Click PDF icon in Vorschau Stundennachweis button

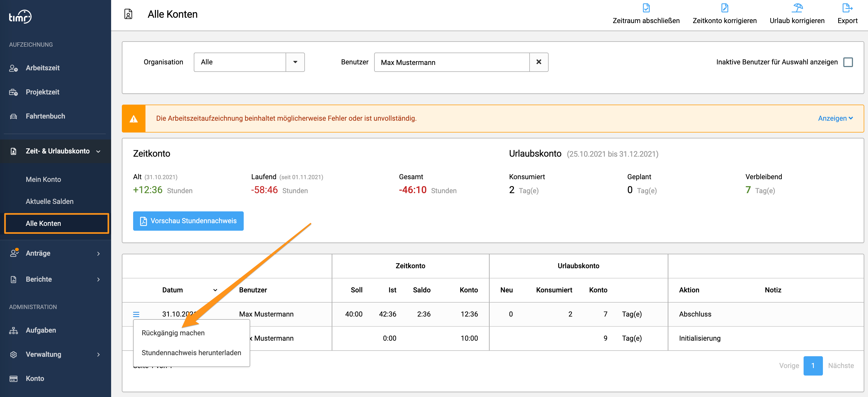[144, 221]
